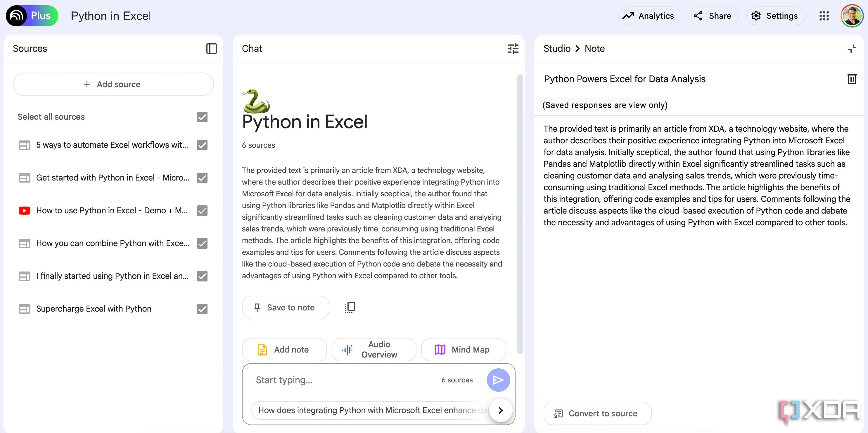
Task: Click the '6 sources' label under the heading
Action: coord(258,145)
